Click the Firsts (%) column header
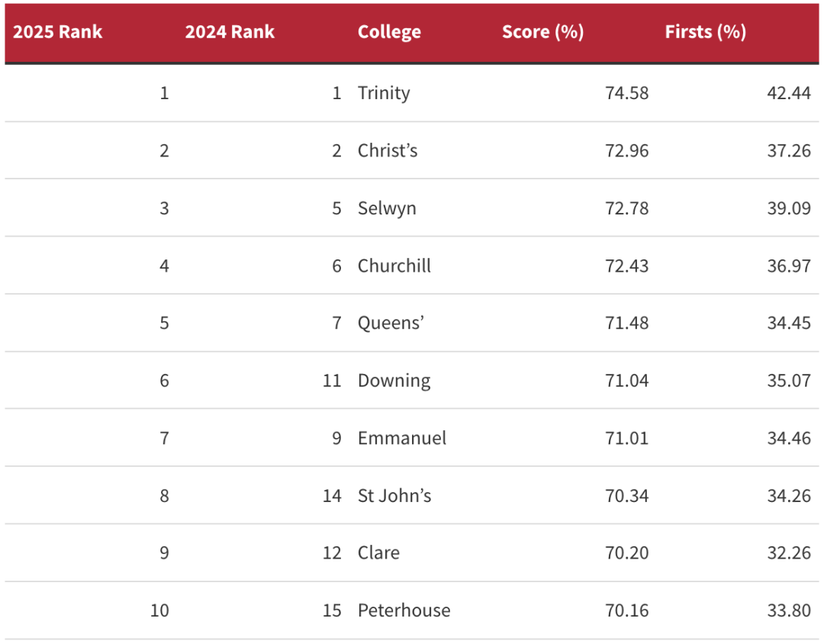 [706, 32]
